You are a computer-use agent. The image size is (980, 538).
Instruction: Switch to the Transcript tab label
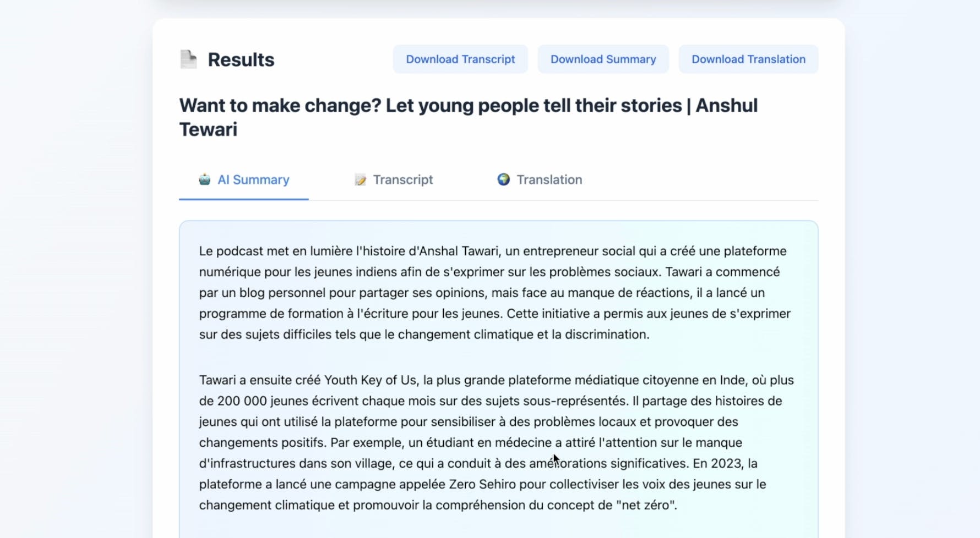click(x=402, y=180)
